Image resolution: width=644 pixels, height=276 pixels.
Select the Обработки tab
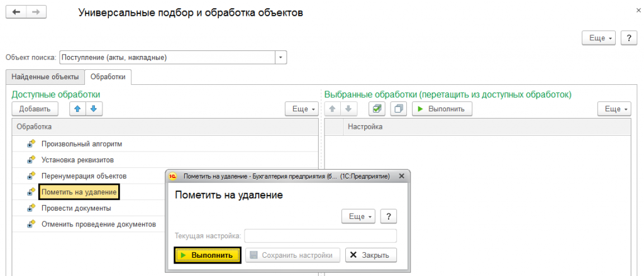coord(108,77)
